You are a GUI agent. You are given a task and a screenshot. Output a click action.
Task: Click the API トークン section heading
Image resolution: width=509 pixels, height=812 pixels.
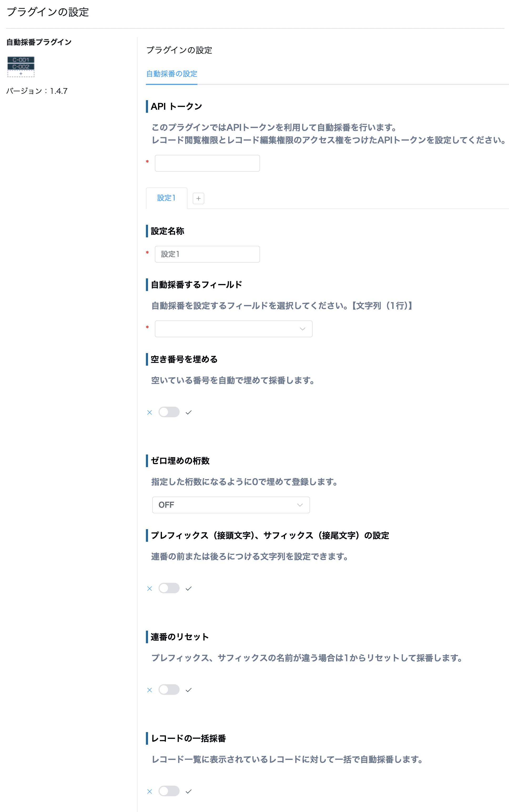(176, 106)
